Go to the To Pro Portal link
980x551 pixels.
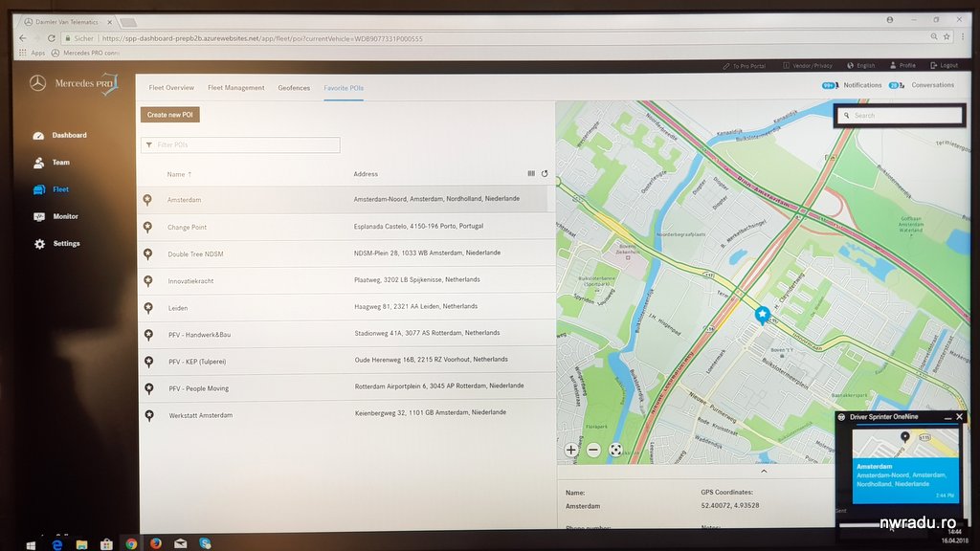[x=745, y=66]
